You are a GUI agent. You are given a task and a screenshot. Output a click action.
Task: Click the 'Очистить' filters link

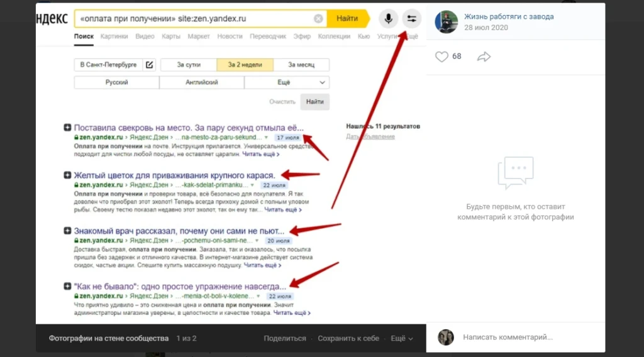(282, 102)
